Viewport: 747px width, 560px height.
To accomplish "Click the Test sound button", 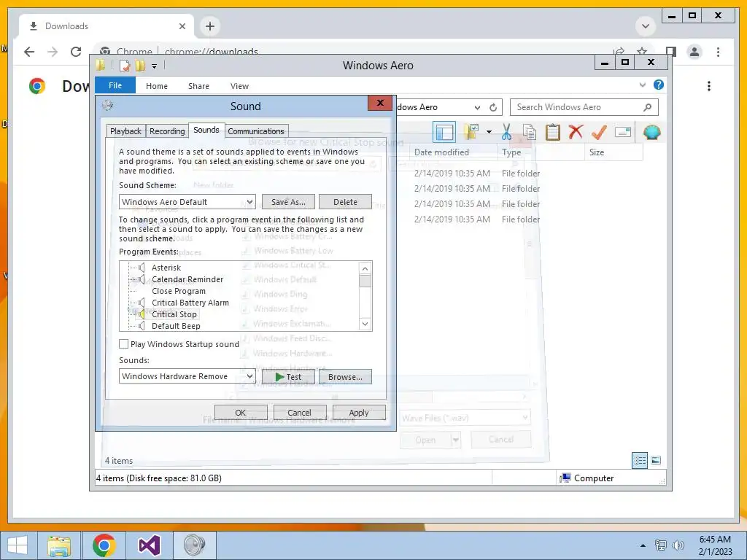I will click(288, 377).
